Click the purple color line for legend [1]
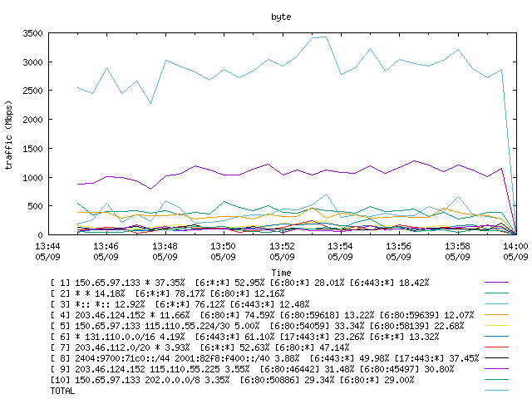Viewport: 532px width, 399px height. [x=496, y=283]
